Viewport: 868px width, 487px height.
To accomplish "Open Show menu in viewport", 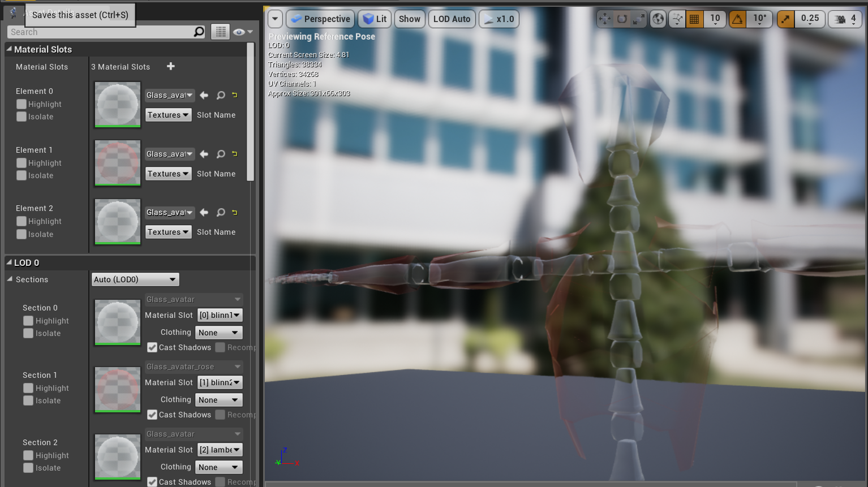I will 410,19.
